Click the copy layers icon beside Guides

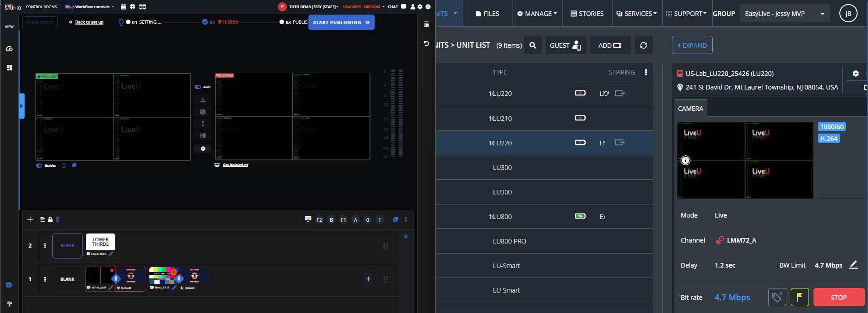pyautogui.click(x=74, y=165)
